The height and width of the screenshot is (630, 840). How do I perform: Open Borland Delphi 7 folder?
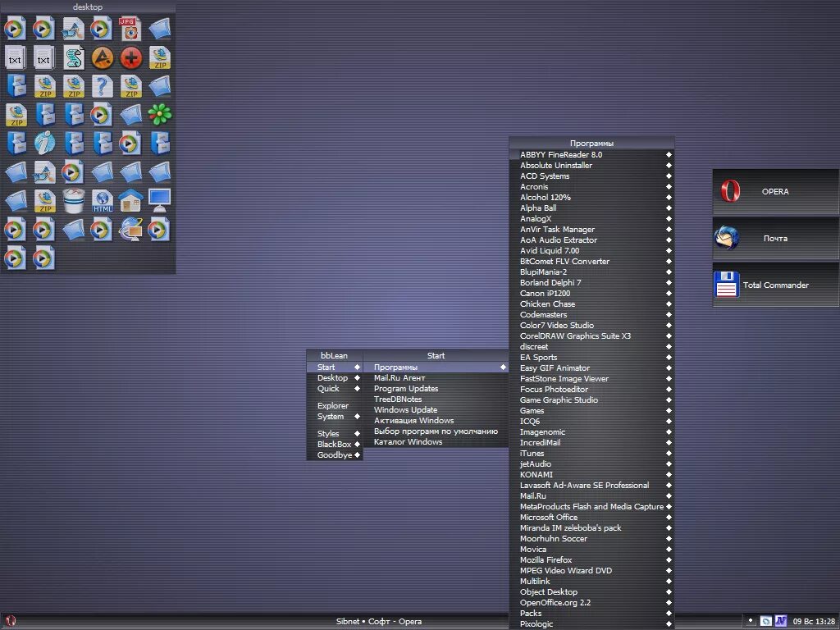click(x=591, y=283)
